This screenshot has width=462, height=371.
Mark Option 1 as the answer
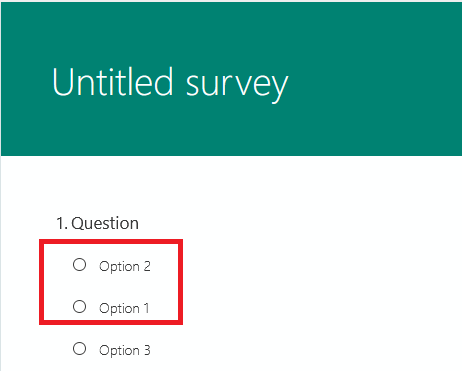tap(79, 307)
